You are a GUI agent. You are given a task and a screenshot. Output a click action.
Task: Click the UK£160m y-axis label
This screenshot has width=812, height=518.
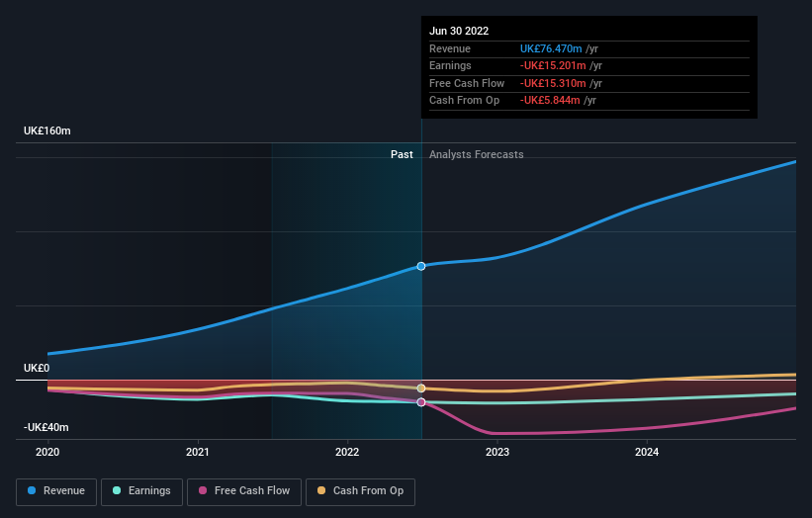coord(47,130)
